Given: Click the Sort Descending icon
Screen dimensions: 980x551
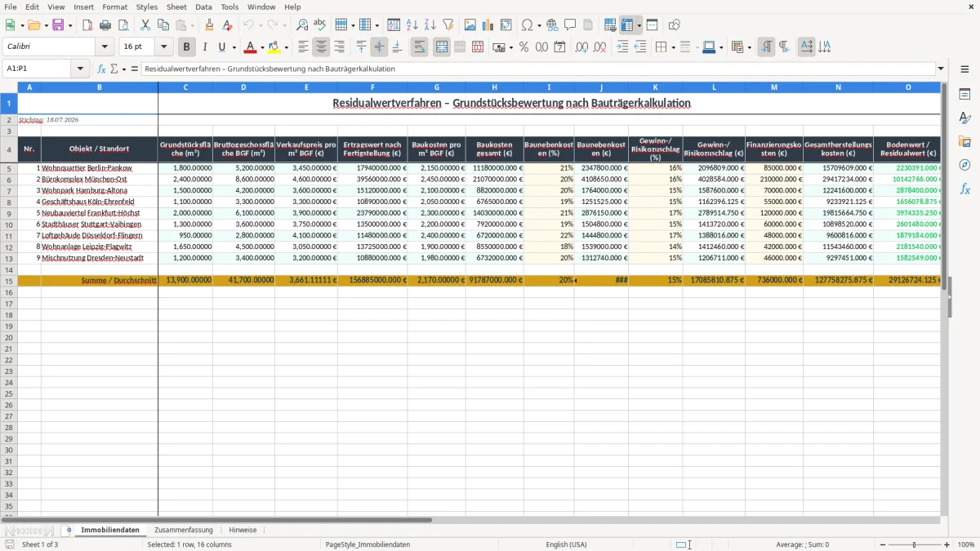Looking at the screenshot, I should point(430,25).
